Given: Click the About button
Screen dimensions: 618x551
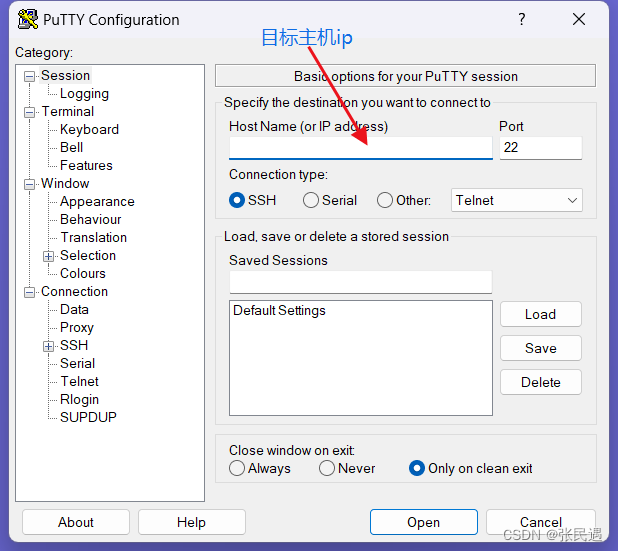Looking at the screenshot, I should pos(76,522).
